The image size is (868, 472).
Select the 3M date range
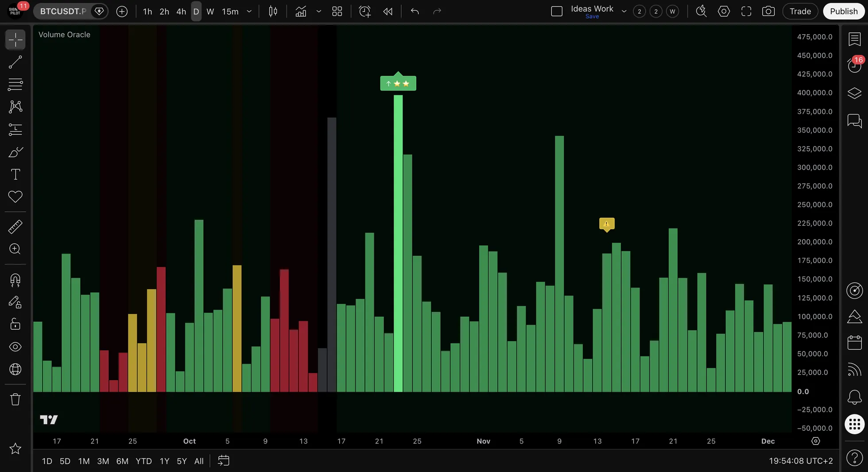103,461
